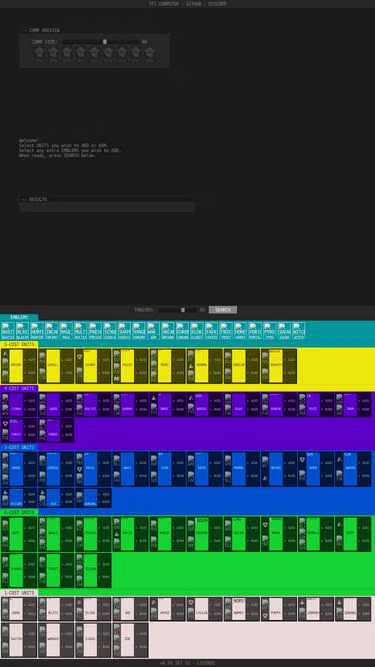The image size is (375, 667).
Task: Select the Mage emblem icon
Action: (66, 331)
